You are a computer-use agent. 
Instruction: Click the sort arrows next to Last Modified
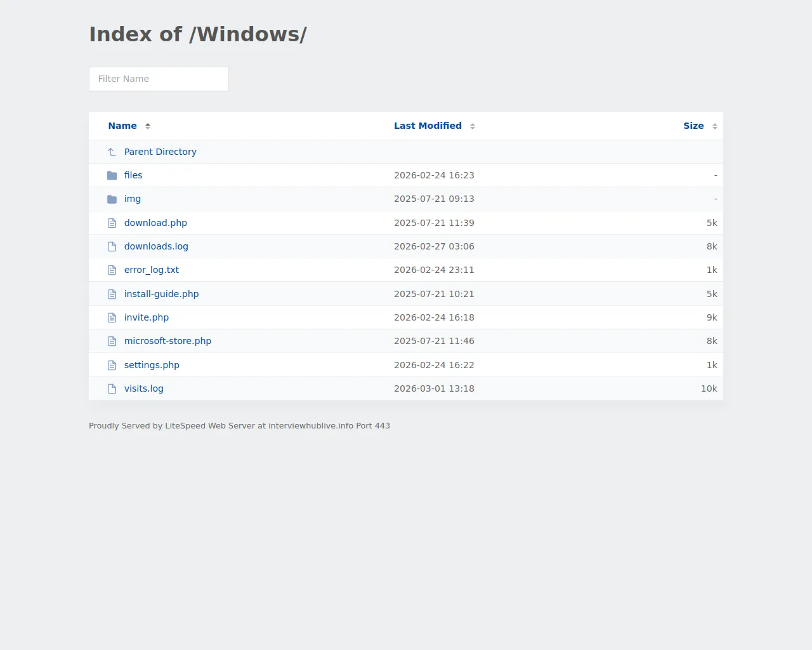click(473, 126)
